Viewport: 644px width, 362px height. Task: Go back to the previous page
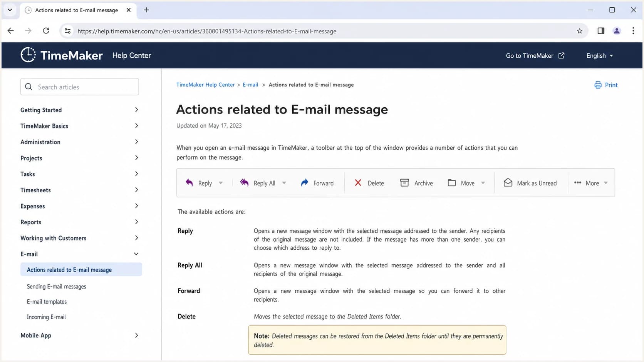[x=11, y=31]
